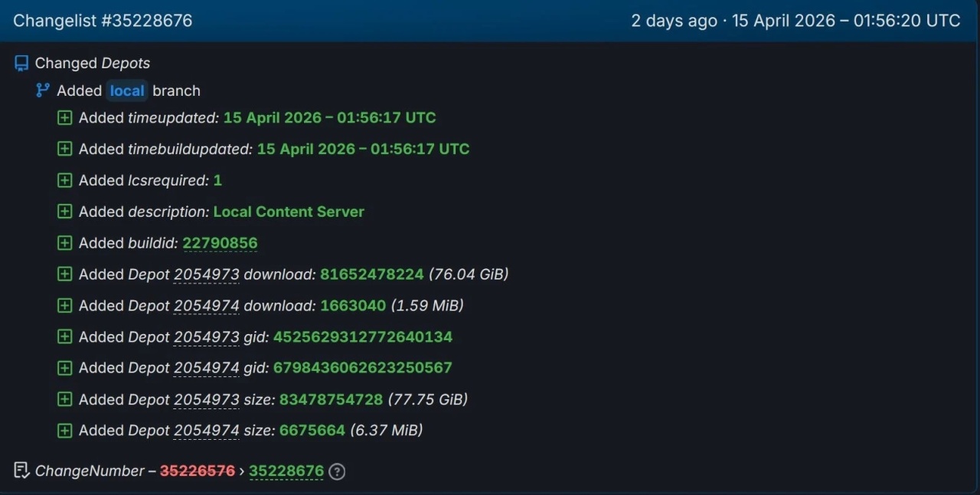Screen dimensions: 980x495
Task: Click the plus icon beside description row
Action: [65, 211]
